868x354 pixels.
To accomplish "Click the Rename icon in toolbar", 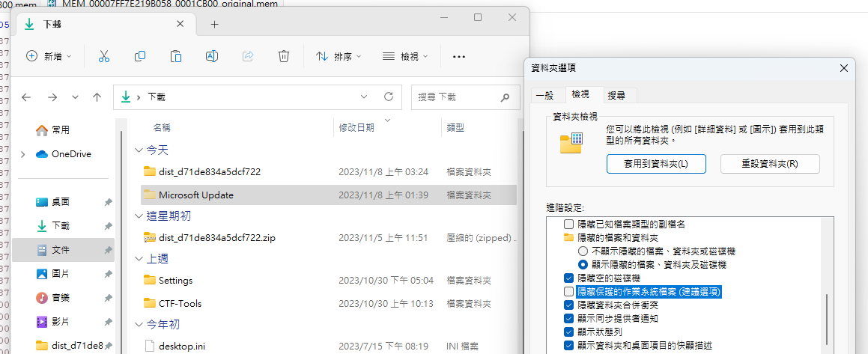I will click(212, 56).
